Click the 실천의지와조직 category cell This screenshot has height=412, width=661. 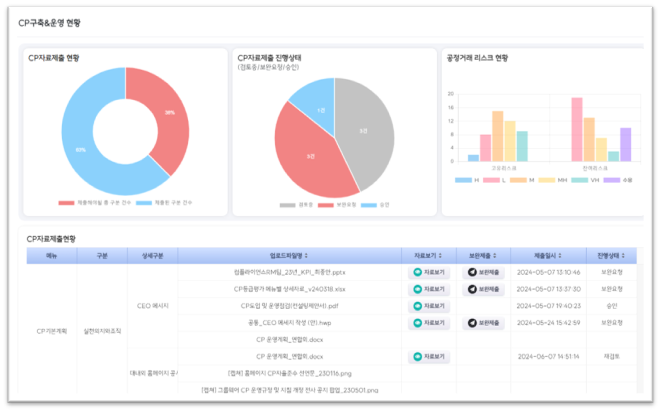102,331
